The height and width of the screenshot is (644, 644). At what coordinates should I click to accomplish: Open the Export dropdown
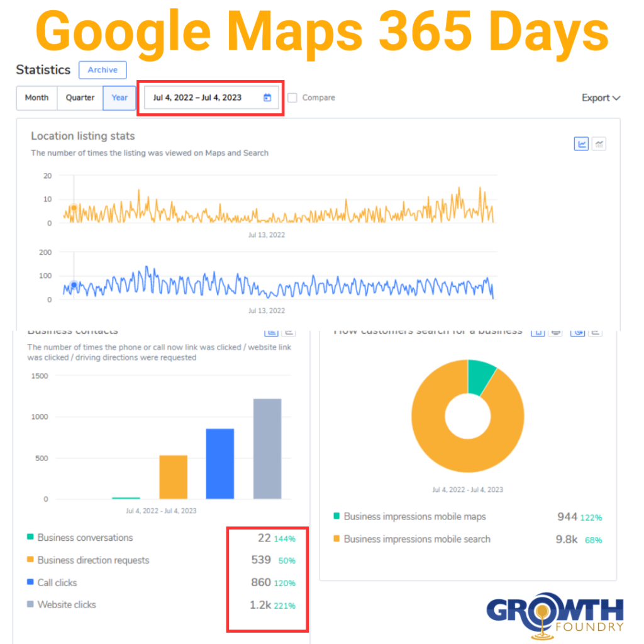(600, 97)
